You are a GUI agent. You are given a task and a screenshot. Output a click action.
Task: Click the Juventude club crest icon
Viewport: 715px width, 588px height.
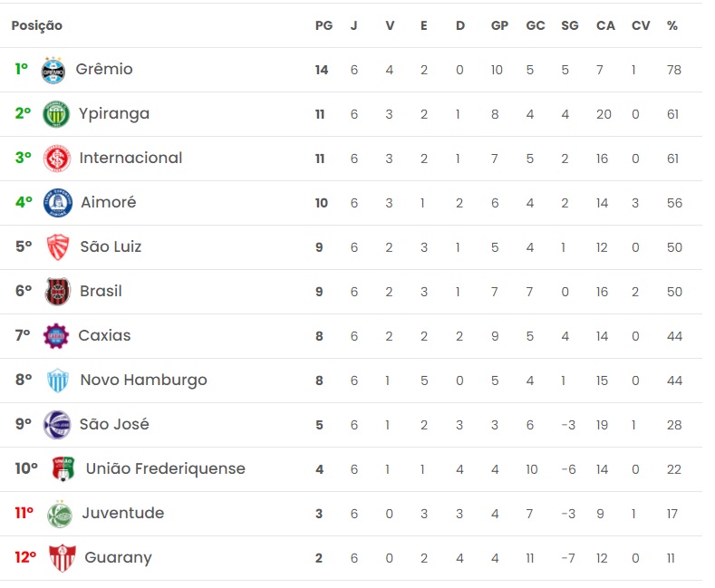point(60,514)
